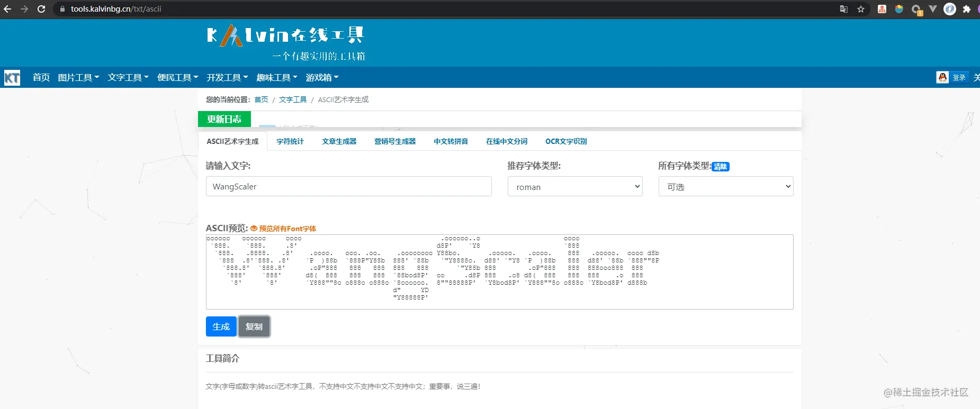Expand the 开发工具 menu
980x409 pixels.
tap(227, 77)
